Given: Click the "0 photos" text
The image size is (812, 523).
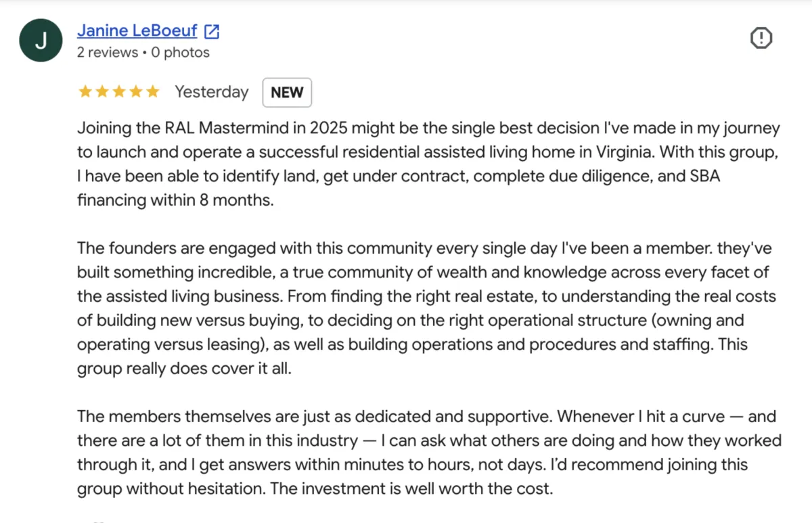Looking at the screenshot, I should tap(181, 53).
